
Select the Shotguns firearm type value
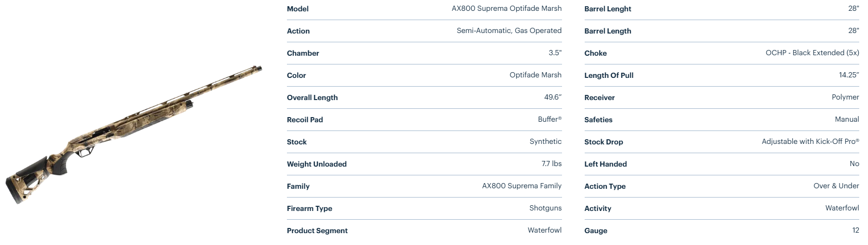click(x=546, y=208)
